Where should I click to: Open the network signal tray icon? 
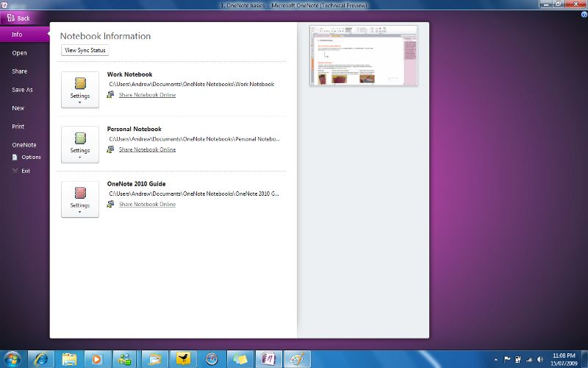click(x=528, y=359)
